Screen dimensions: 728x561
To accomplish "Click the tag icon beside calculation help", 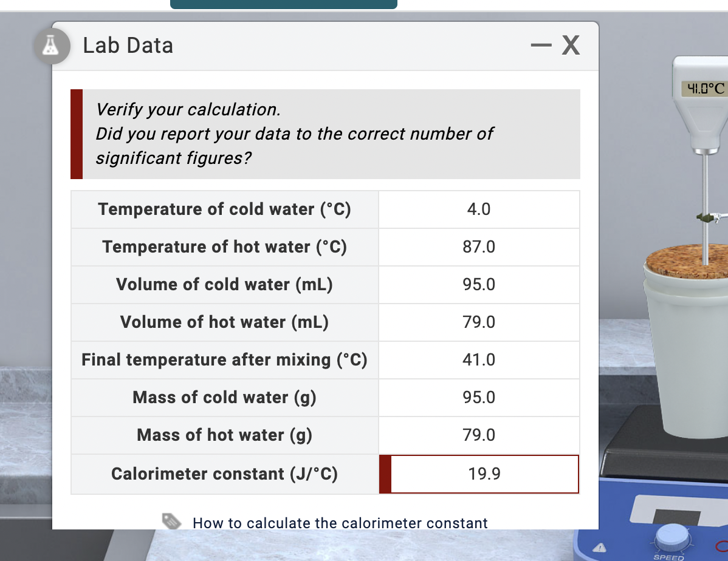I will coord(171,521).
